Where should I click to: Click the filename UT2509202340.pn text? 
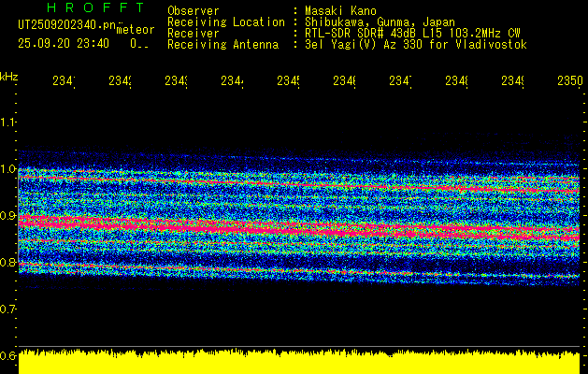(67, 25)
